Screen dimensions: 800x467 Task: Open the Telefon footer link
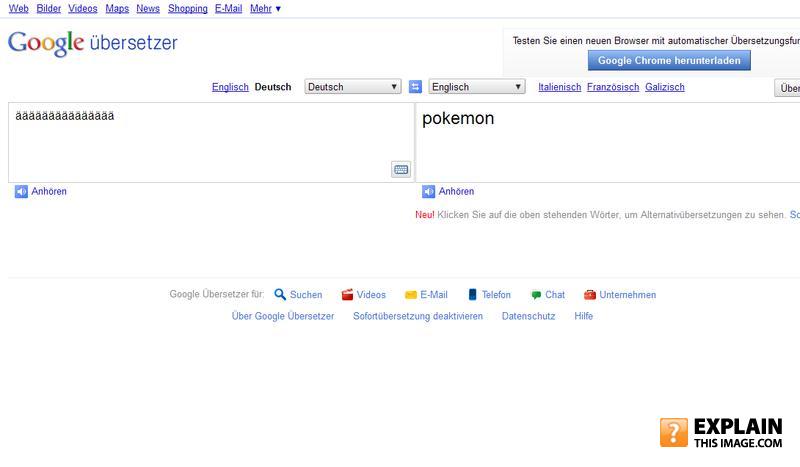496,294
